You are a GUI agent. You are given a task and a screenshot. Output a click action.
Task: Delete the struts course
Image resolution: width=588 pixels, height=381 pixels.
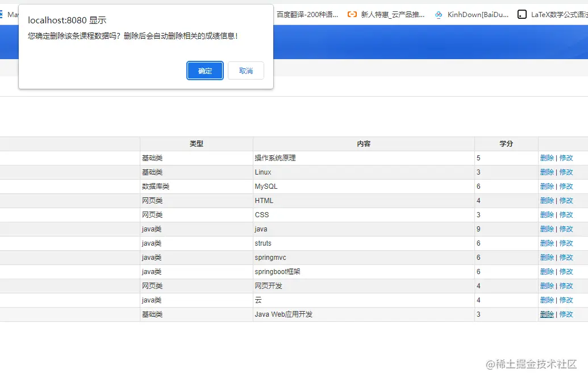coord(547,243)
